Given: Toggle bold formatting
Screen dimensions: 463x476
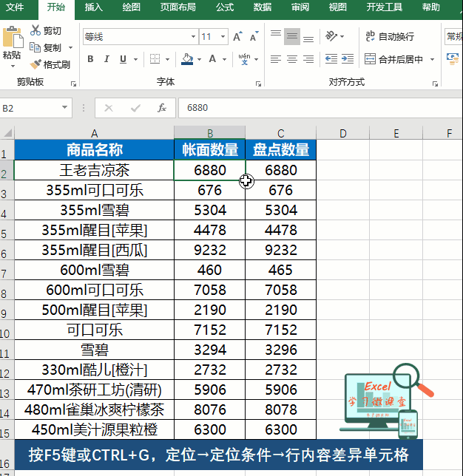Looking at the screenshot, I should pyautogui.click(x=90, y=59).
